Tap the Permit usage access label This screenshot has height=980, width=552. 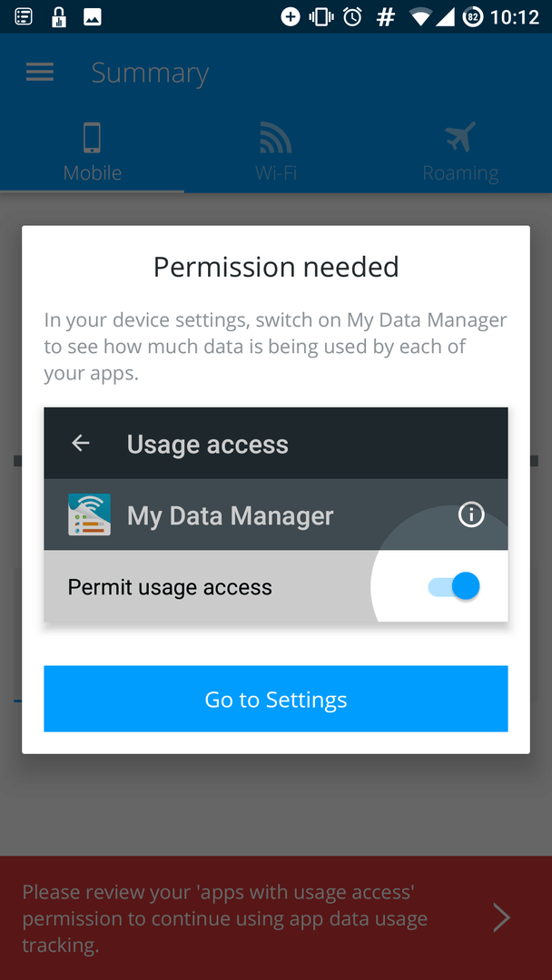tap(170, 587)
